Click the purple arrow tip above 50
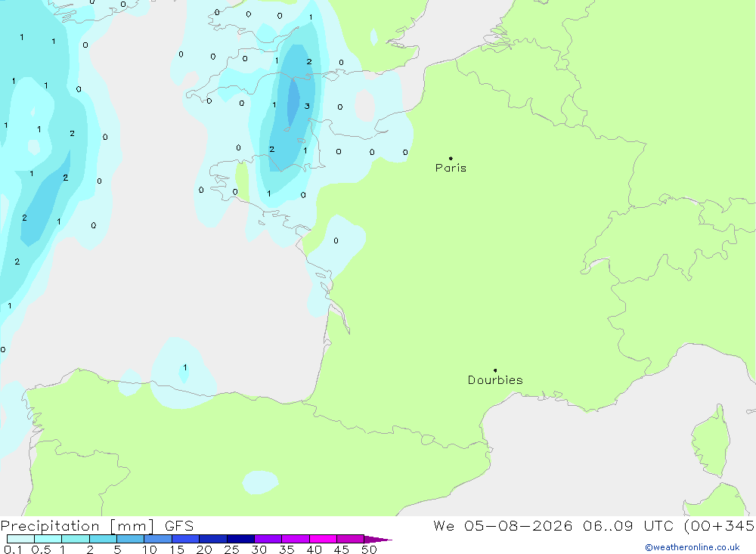 [x=377, y=540]
